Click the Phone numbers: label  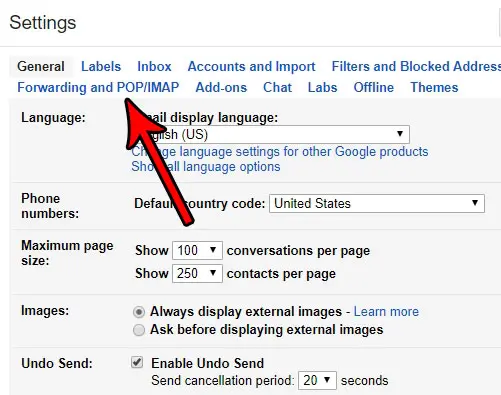50,206
